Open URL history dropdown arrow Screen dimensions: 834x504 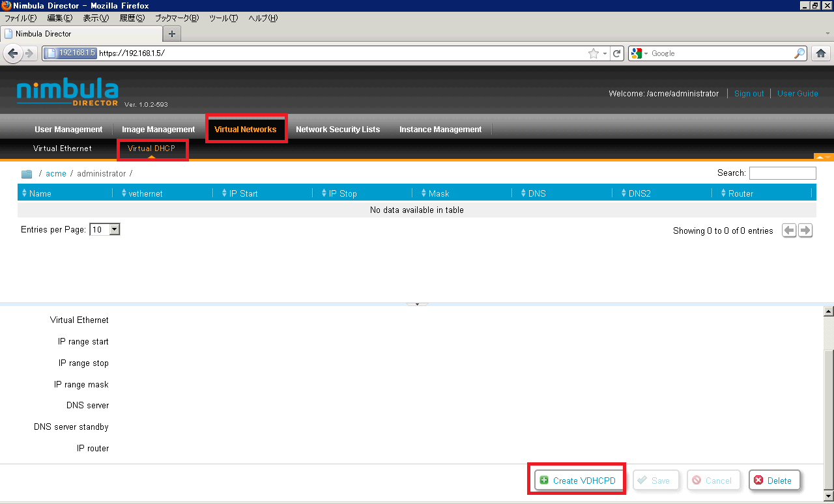point(605,53)
